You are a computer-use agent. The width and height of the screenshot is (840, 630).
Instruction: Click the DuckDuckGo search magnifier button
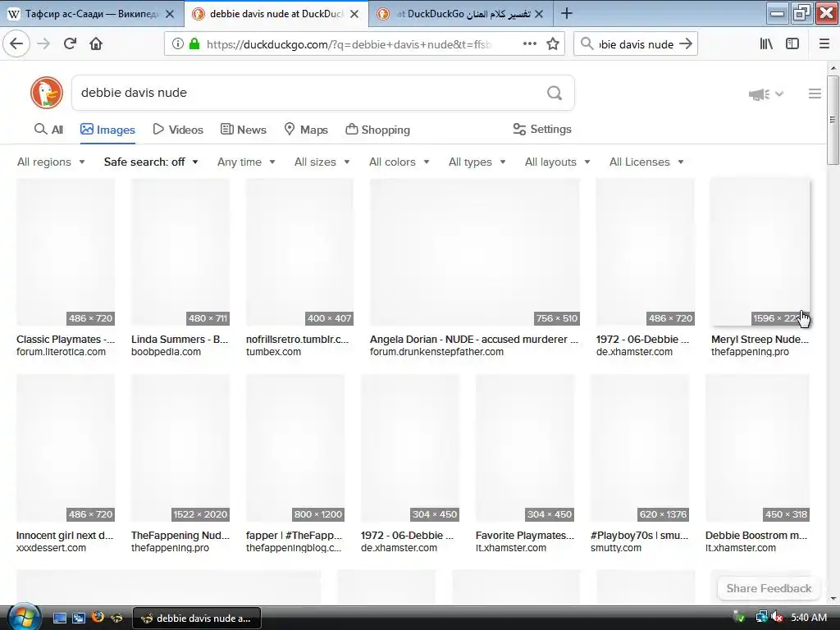click(555, 94)
